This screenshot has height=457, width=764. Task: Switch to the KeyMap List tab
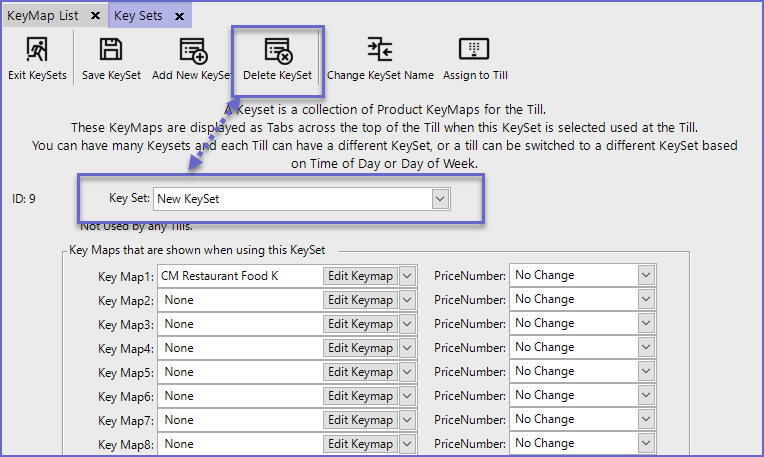click(44, 16)
